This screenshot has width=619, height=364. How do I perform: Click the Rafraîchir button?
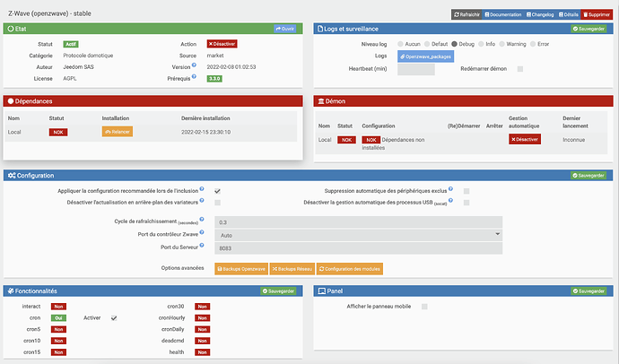coord(466,14)
